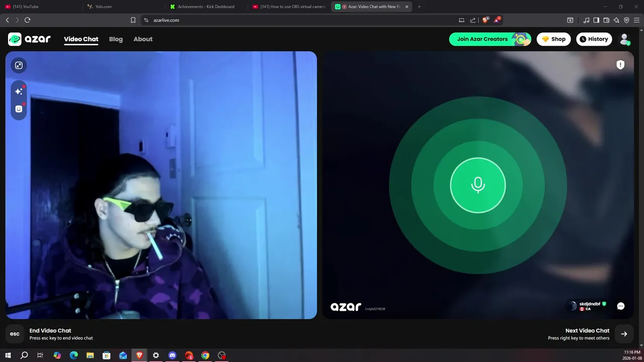Click Next Video Chat label
Viewport: 644px width, 362px height.
587,330
